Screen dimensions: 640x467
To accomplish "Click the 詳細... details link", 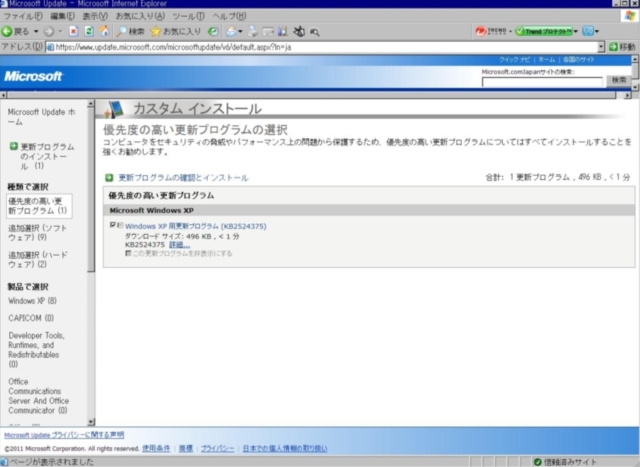I will click(180, 245).
